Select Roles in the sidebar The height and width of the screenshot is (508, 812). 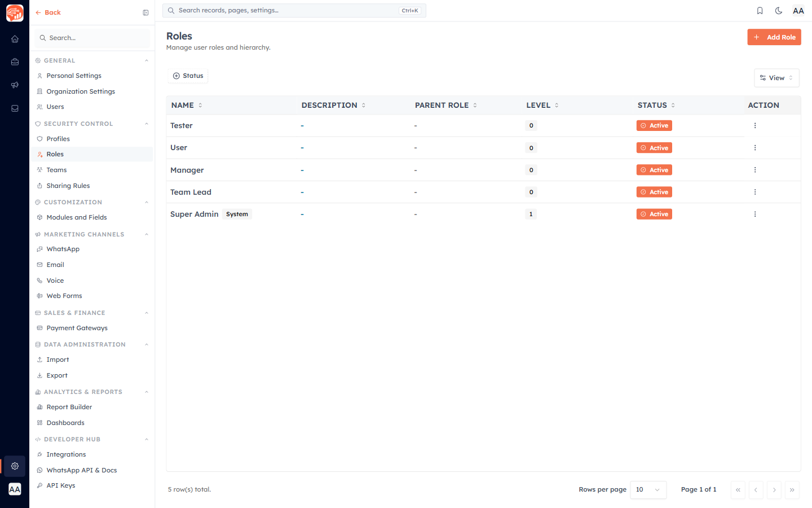[x=92, y=154]
